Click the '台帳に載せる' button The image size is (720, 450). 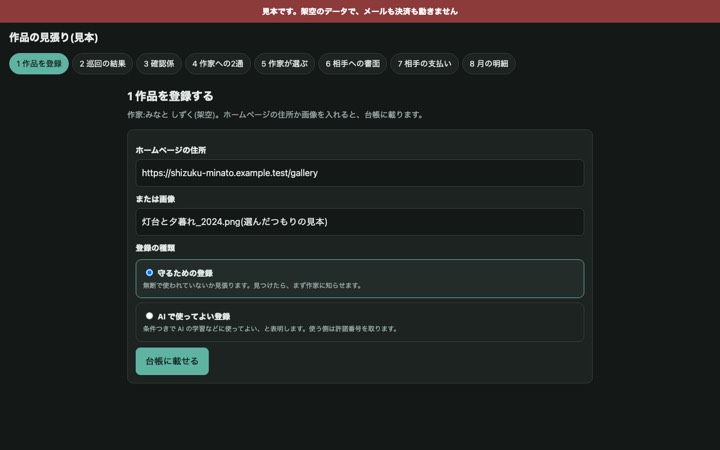[172, 361]
